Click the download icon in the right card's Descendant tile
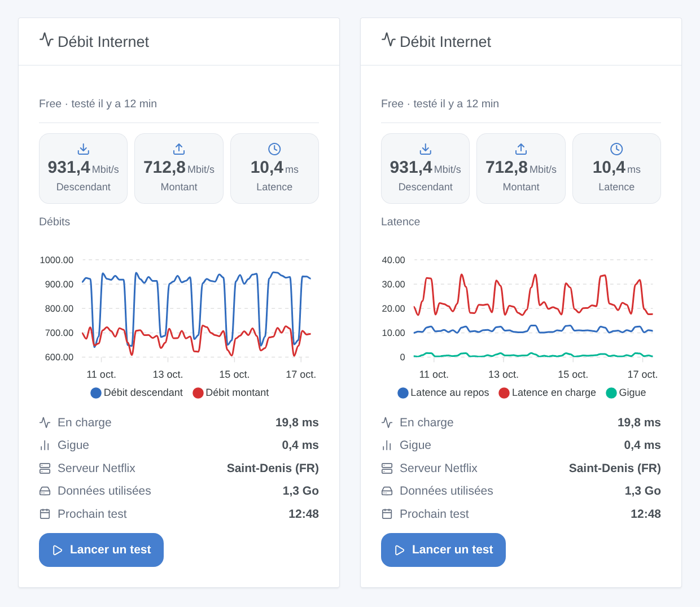This screenshot has height=607, width=700. 426,149
